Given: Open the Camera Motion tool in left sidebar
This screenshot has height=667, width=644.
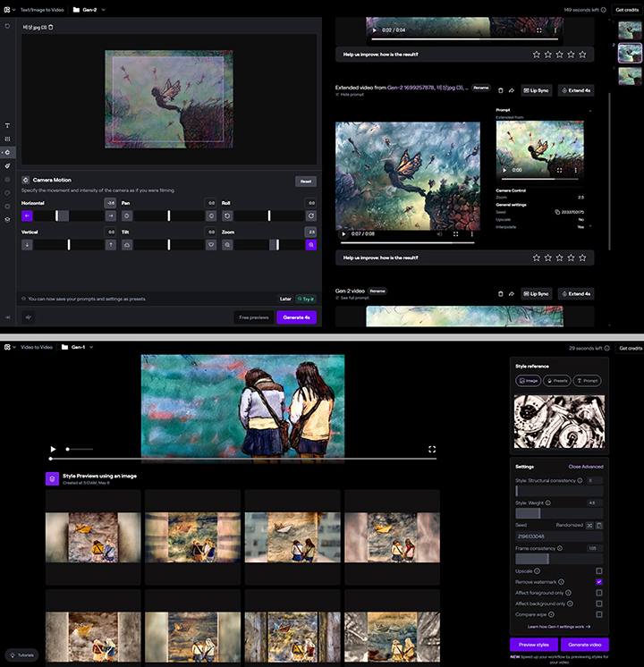Looking at the screenshot, I should [7, 152].
